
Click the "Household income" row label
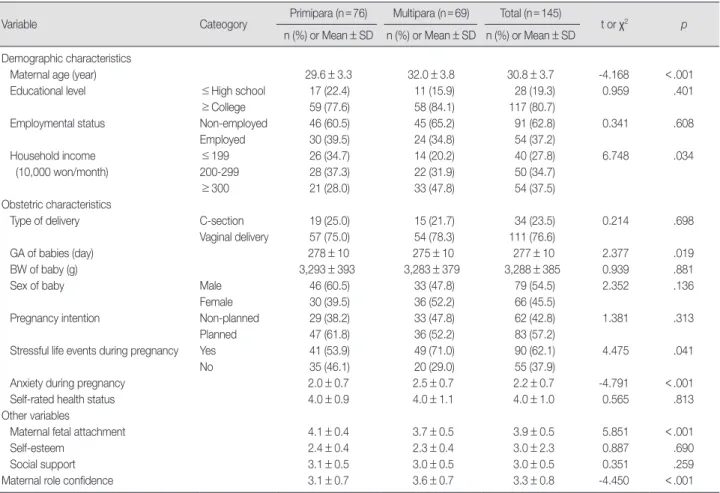click(x=53, y=156)
